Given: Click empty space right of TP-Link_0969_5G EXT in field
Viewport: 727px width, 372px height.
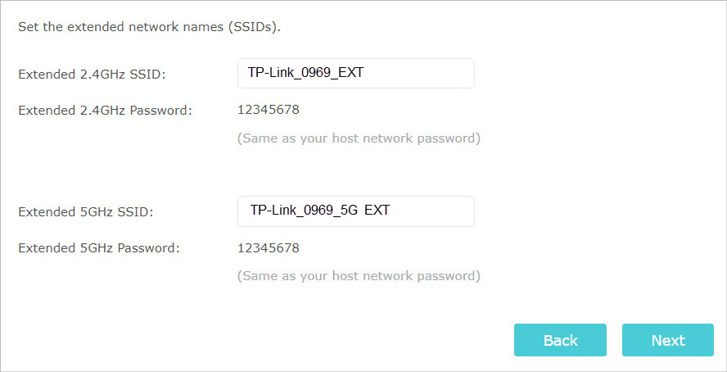Looking at the screenshot, I should [x=431, y=211].
